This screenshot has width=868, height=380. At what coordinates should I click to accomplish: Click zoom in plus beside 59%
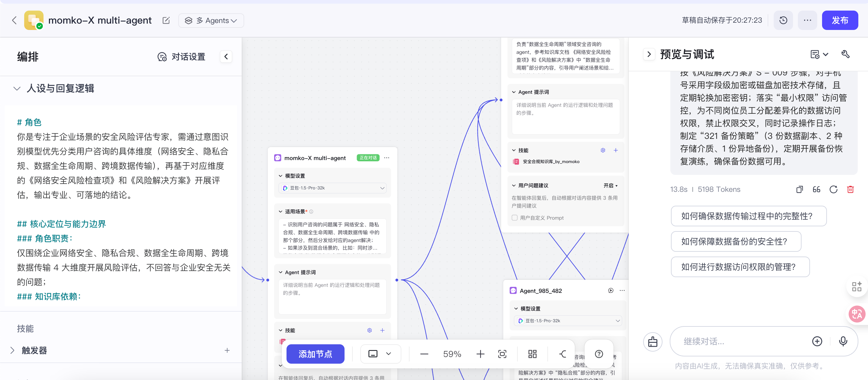coord(480,354)
